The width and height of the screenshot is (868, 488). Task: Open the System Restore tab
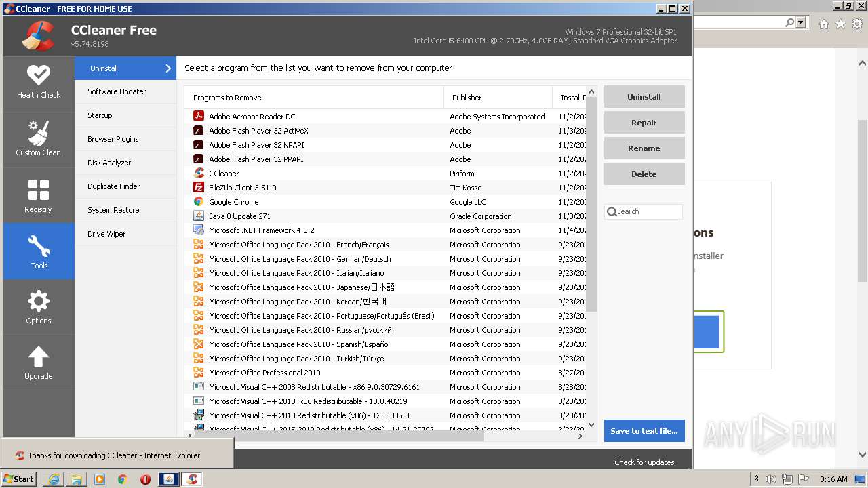(x=125, y=210)
